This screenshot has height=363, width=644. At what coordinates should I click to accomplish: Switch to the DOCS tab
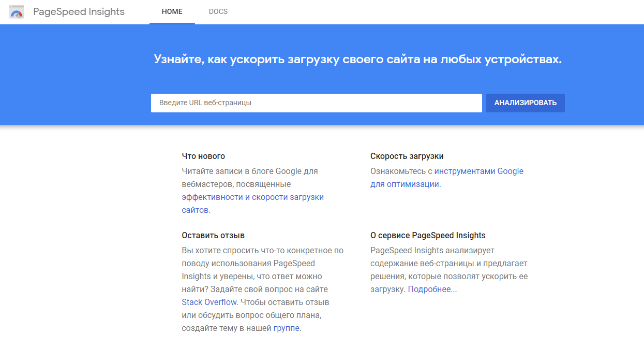218,12
